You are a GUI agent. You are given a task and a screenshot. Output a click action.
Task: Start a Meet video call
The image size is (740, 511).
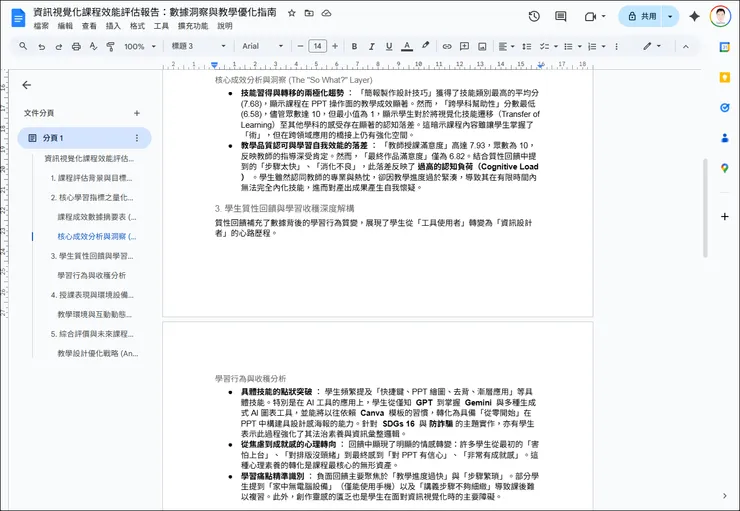(x=590, y=17)
